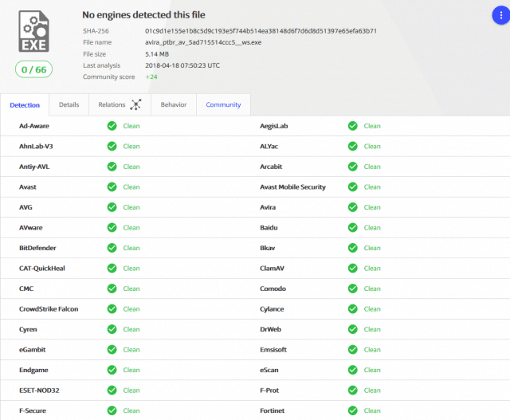The height and width of the screenshot is (420, 510).
Task: Click the green check icon for Emsisoft
Action: 352,350
